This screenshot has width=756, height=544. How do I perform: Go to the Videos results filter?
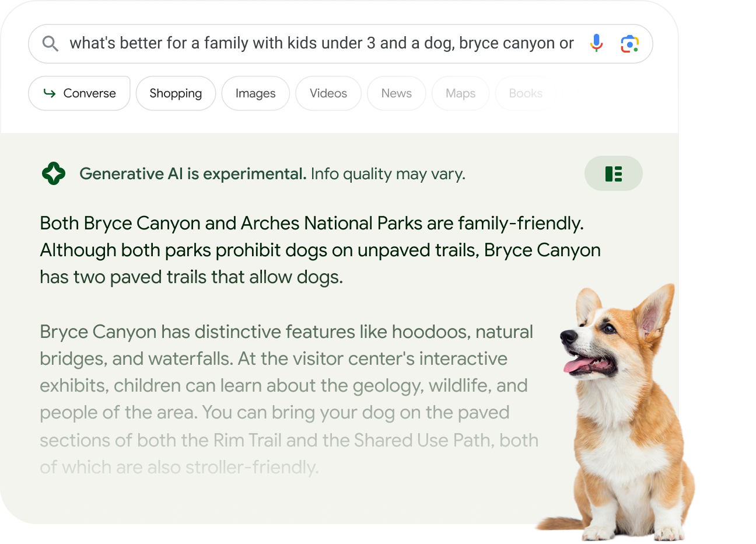[x=328, y=93]
